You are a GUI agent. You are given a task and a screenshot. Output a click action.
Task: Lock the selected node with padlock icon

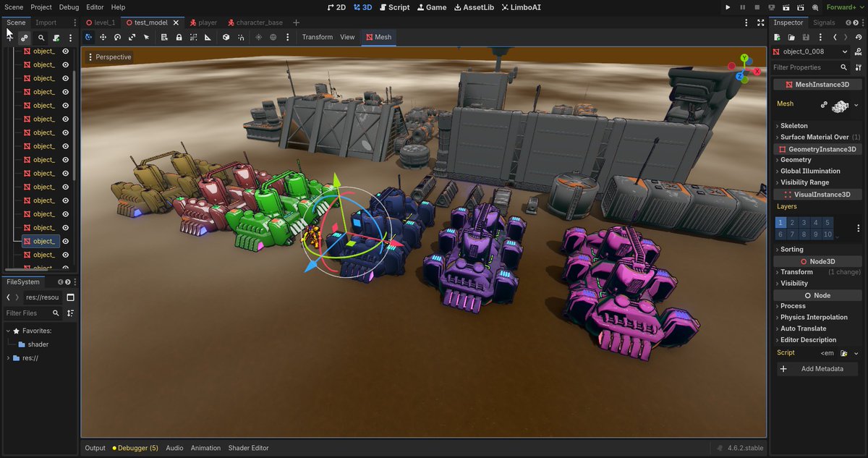[x=179, y=37]
